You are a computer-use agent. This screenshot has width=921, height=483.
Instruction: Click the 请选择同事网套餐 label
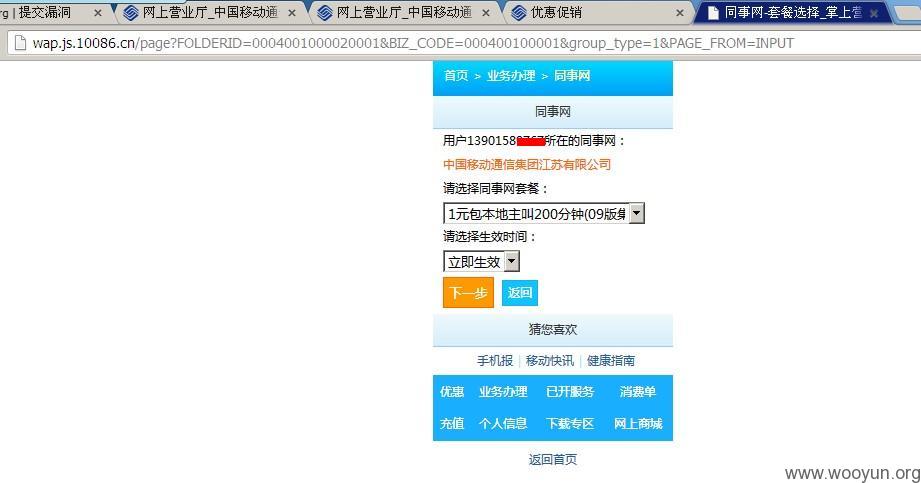[496, 189]
